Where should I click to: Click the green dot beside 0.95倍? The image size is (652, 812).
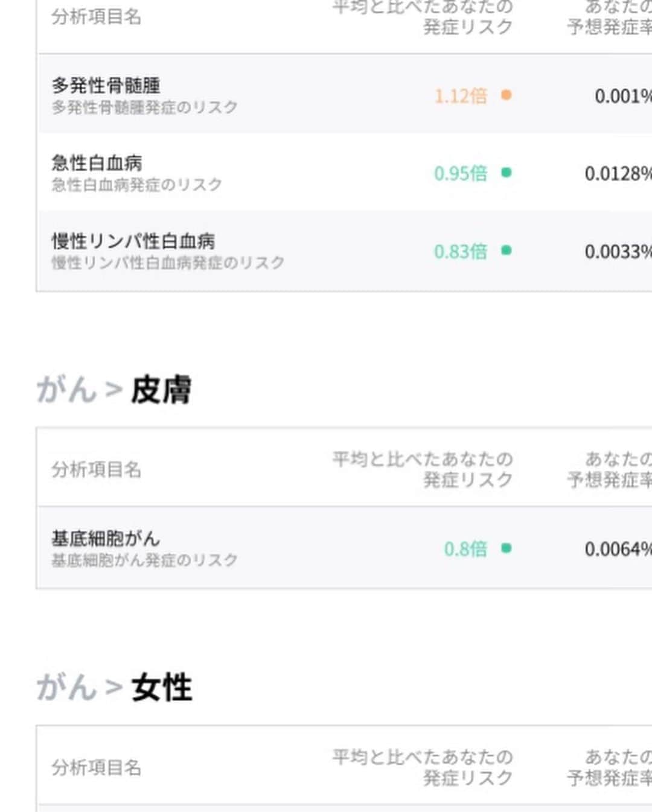pyautogui.click(x=507, y=173)
